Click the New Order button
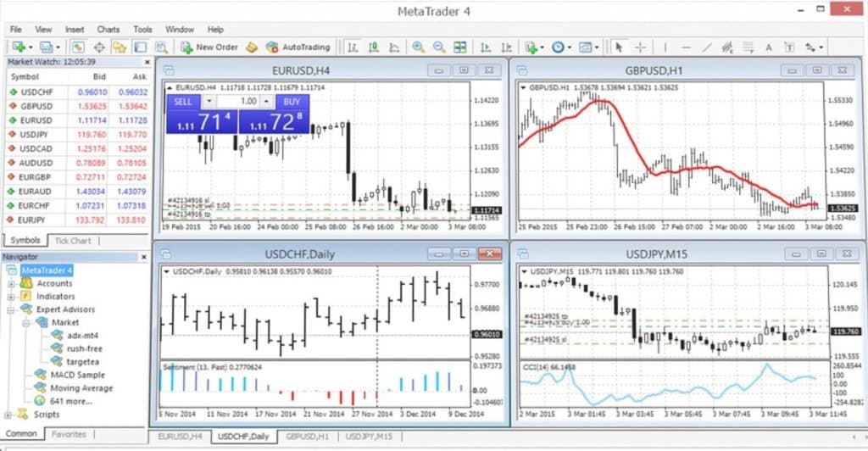 (x=209, y=47)
